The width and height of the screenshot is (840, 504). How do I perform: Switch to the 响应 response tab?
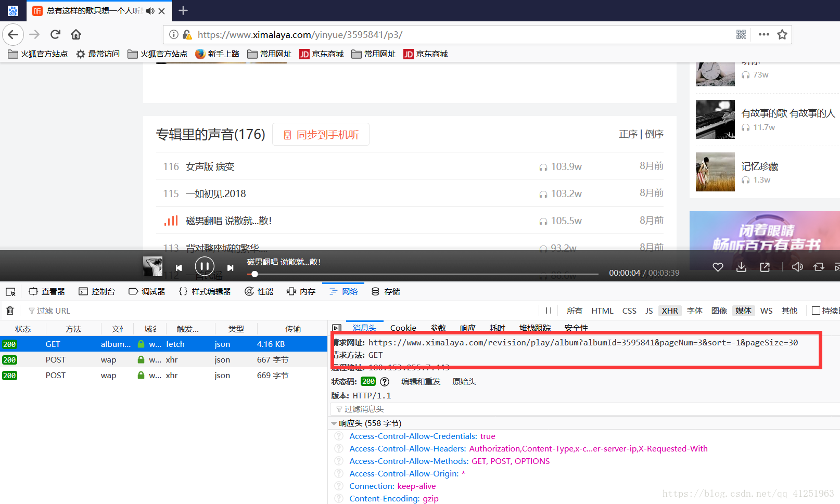(x=468, y=328)
